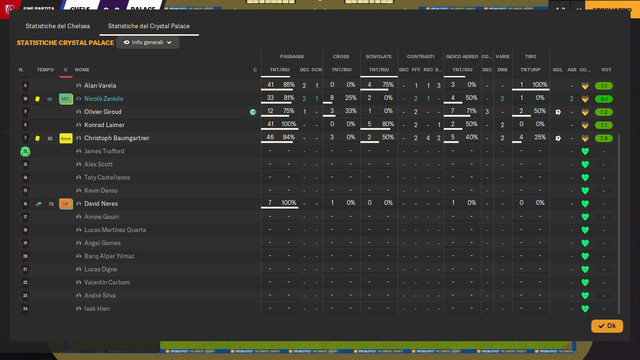
Task: Click the SCIVOLATE column group header
Action: (x=379, y=57)
